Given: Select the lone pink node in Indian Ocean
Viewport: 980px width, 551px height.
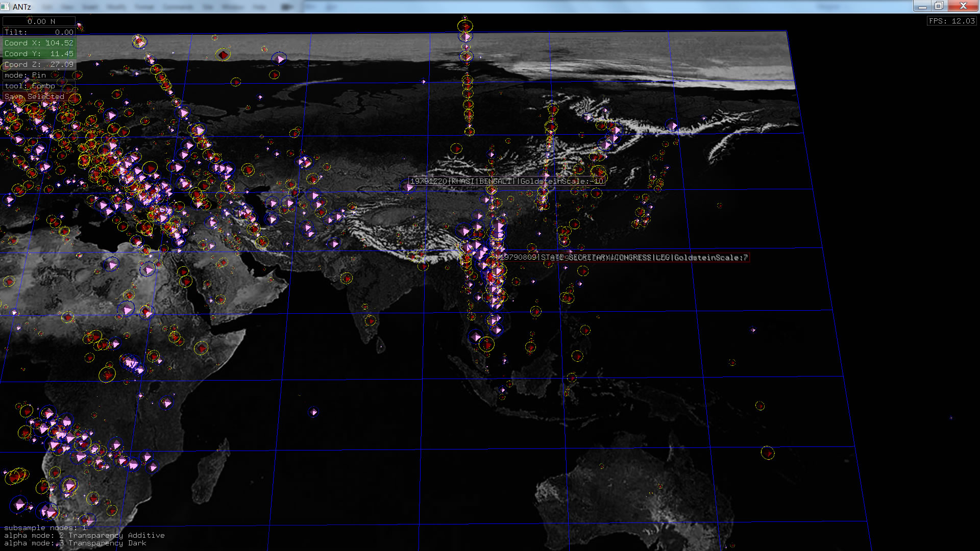Looking at the screenshot, I should point(313,412).
